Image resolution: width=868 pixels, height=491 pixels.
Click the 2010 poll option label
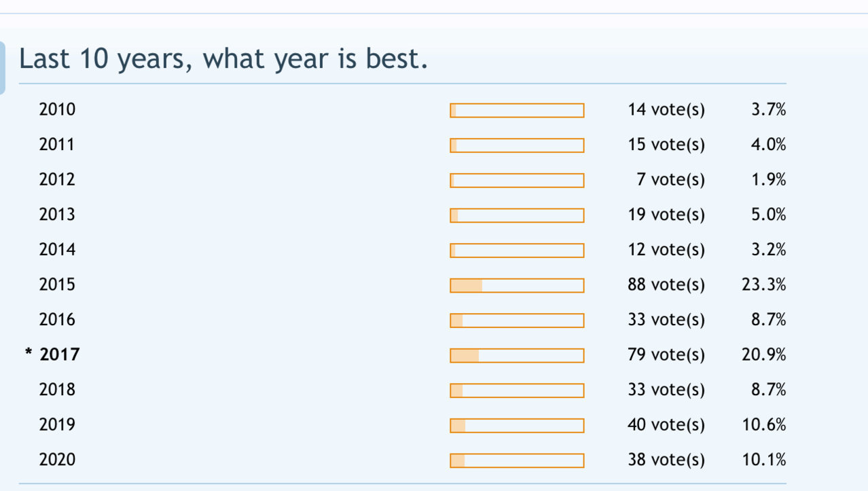pyautogui.click(x=57, y=109)
